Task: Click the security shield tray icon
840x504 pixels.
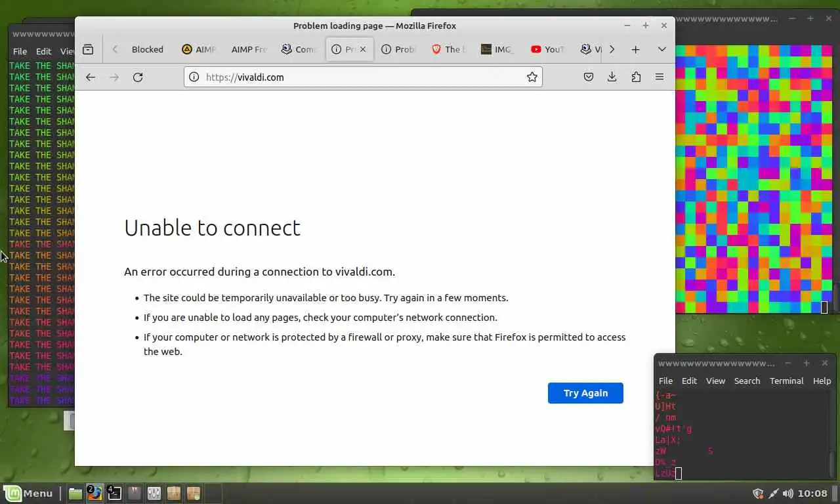Action: click(x=758, y=493)
